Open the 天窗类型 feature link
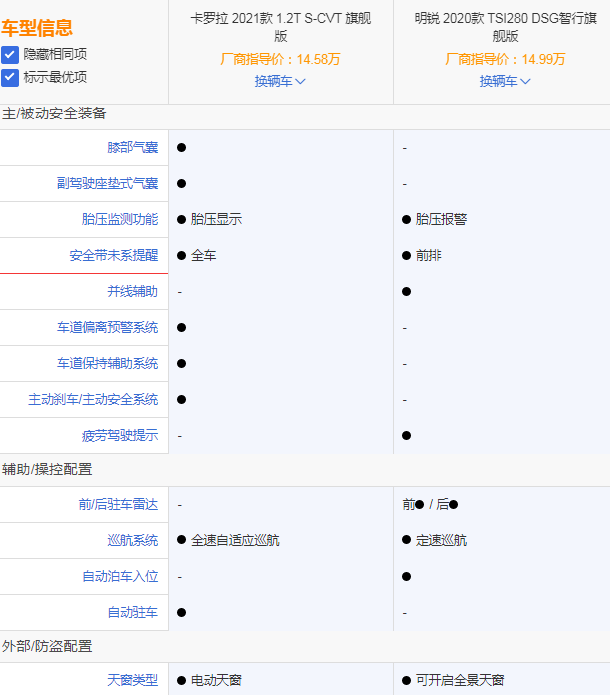The image size is (610, 695). [132, 681]
